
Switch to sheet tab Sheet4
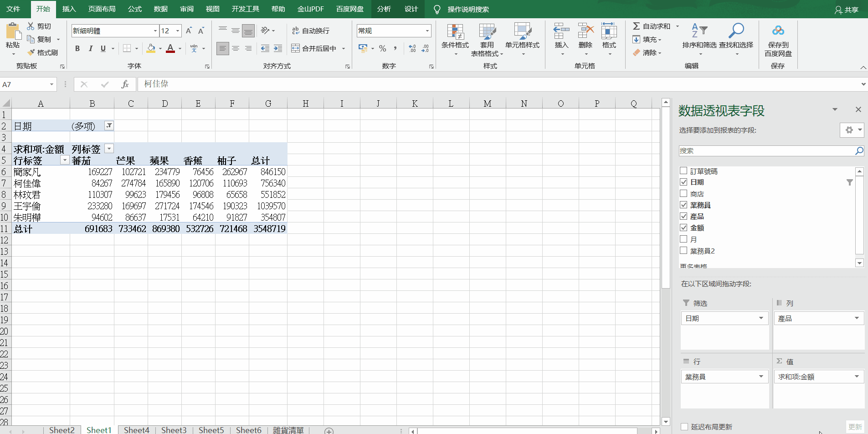pyautogui.click(x=136, y=430)
